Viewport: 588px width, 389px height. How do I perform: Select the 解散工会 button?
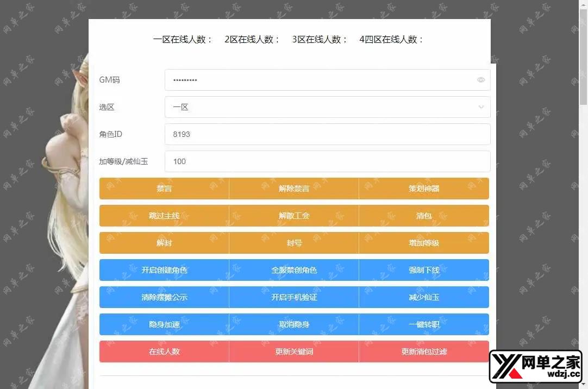pos(294,216)
